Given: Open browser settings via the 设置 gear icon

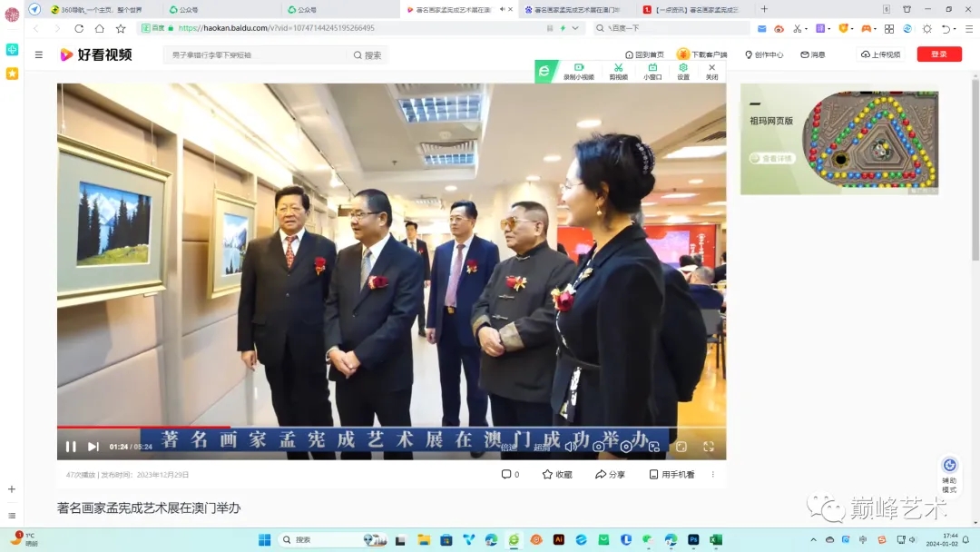Looking at the screenshot, I should tap(683, 68).
